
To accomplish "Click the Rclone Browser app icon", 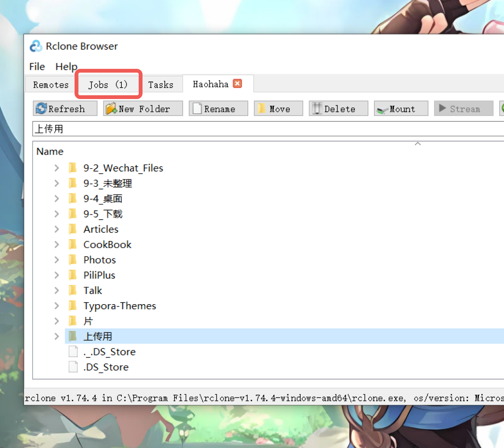I will coord(36,46).
